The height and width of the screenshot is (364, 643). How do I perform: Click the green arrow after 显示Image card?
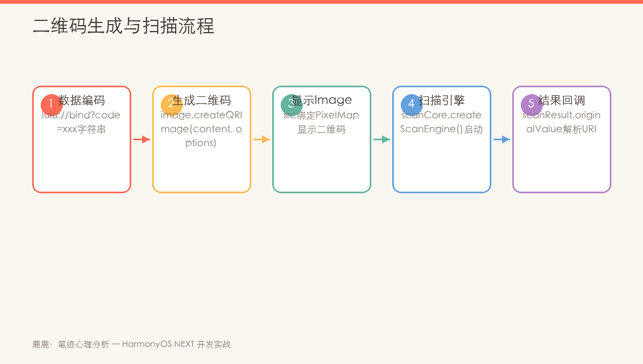pos(382,140)
